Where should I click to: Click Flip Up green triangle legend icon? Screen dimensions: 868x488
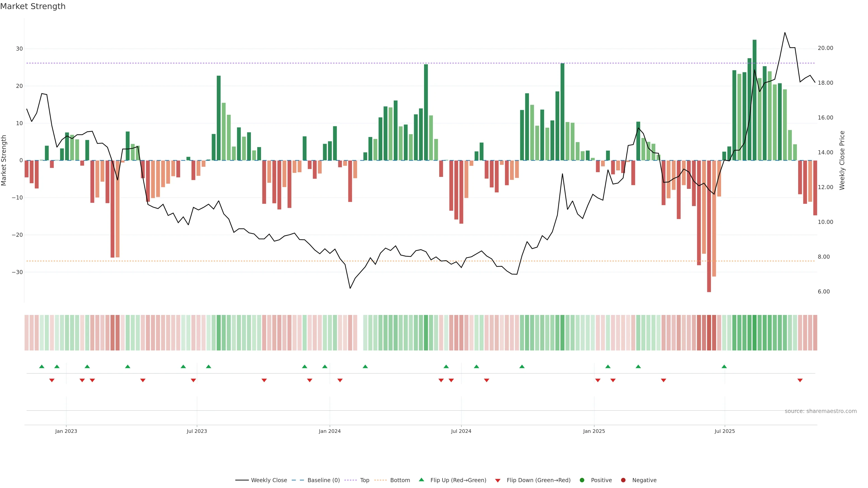421,480
